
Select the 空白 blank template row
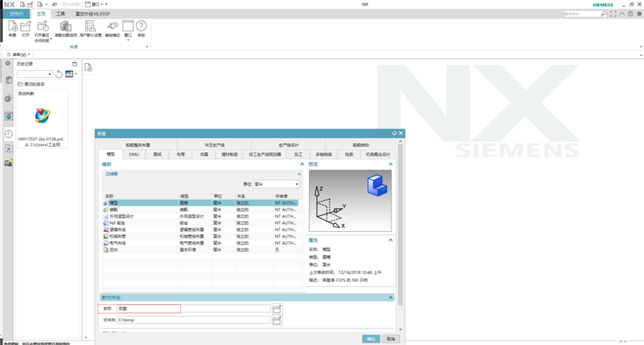click(200, 249)
